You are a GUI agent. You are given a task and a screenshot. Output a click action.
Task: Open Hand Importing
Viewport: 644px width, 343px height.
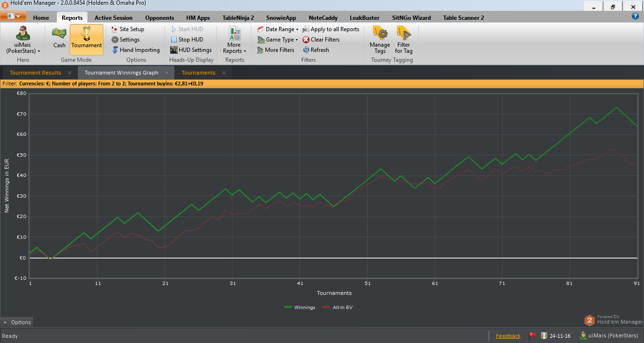136,50
